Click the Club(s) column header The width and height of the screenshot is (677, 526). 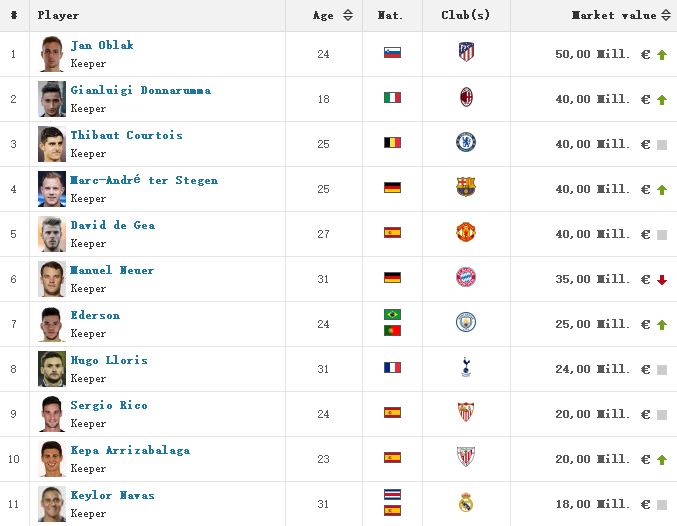(465, 15)
